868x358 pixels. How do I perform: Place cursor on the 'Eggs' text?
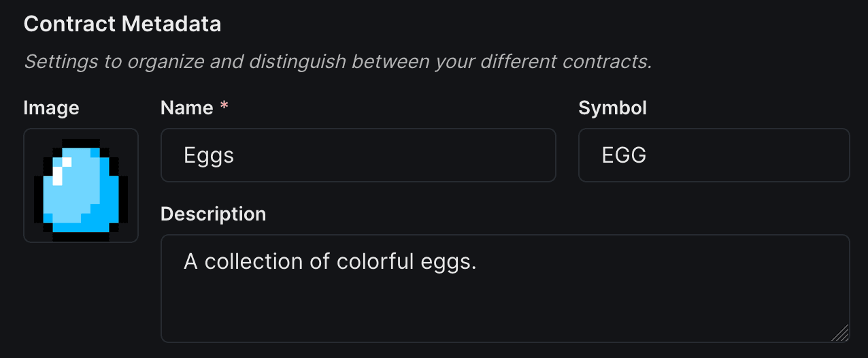tap(209, 156)
